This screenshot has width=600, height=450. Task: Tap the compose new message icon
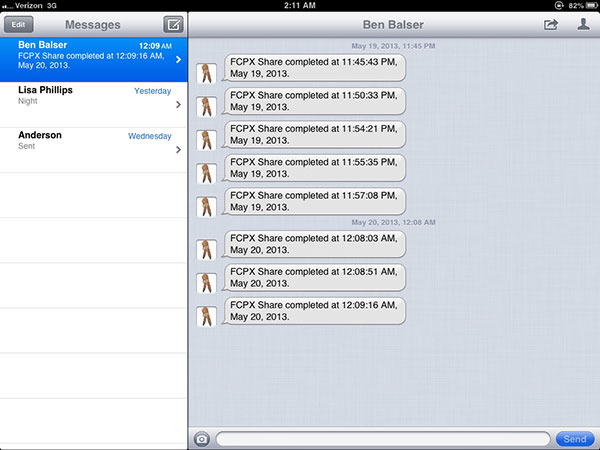click(173, 25)
